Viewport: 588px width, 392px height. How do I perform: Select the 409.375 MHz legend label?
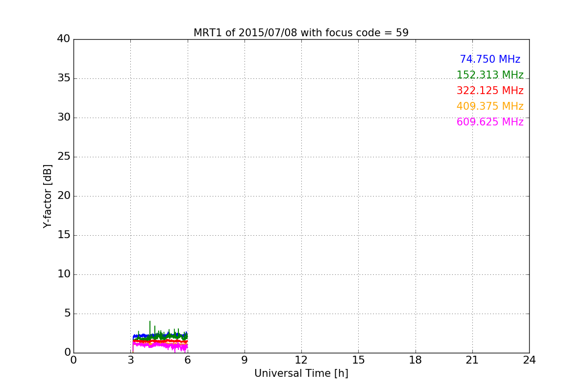click(x=490, y=106)
